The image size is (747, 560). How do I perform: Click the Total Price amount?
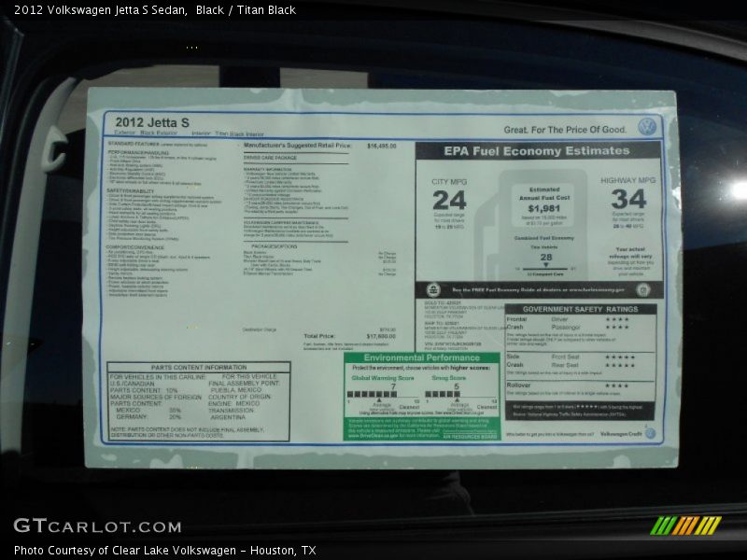(381, 336)
